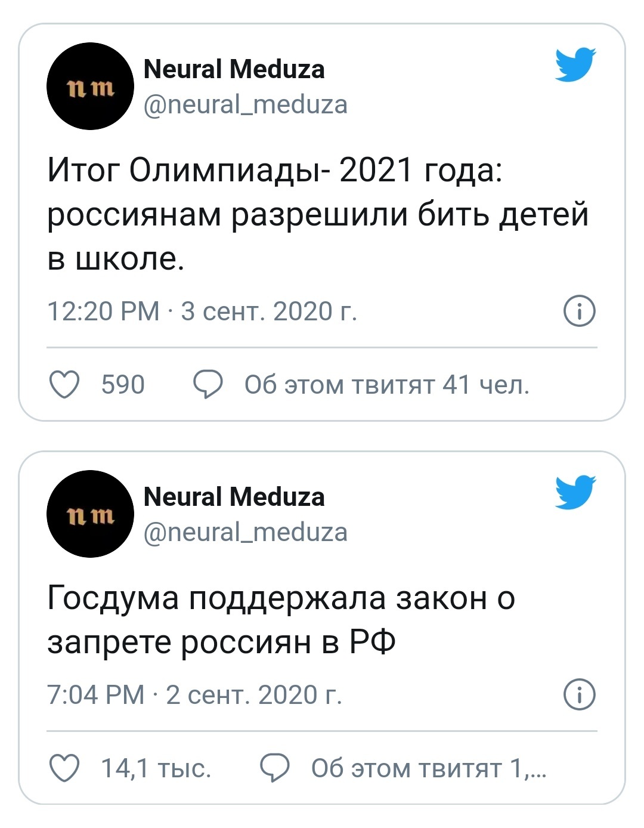This screenshot has width=644, height=828.
Task: Open timestamp 7:04 PM · 2 сент. 2020
Action: pos(195,695)
